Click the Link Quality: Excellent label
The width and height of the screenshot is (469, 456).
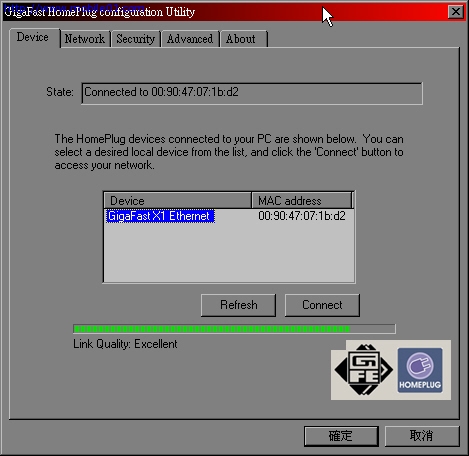(125, 344)
